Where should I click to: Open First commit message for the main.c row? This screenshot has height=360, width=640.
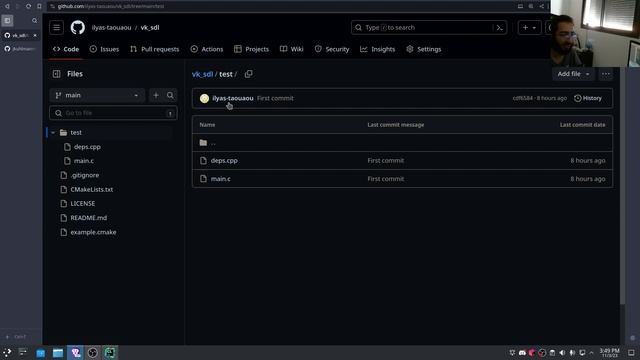click(385, 179)
